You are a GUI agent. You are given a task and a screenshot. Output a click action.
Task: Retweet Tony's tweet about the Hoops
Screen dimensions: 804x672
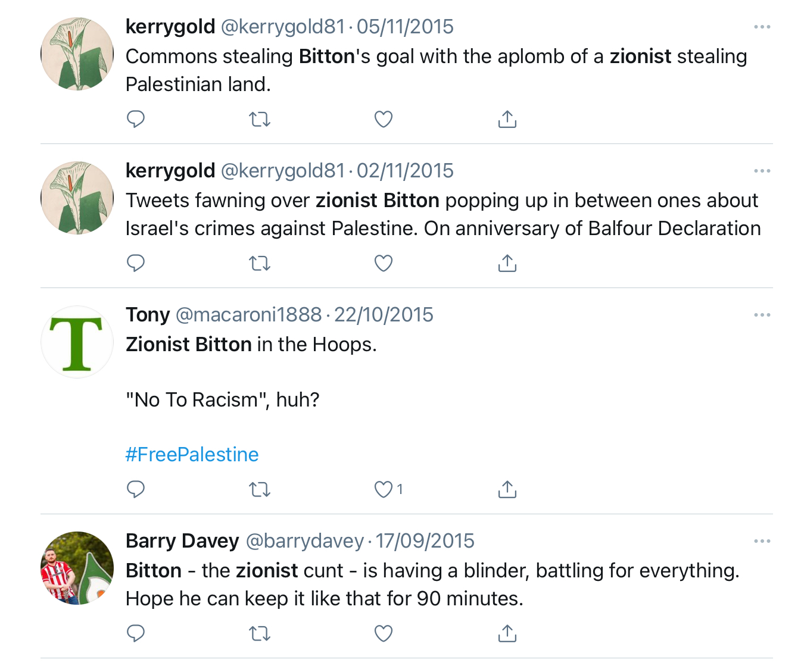point(260,490)
